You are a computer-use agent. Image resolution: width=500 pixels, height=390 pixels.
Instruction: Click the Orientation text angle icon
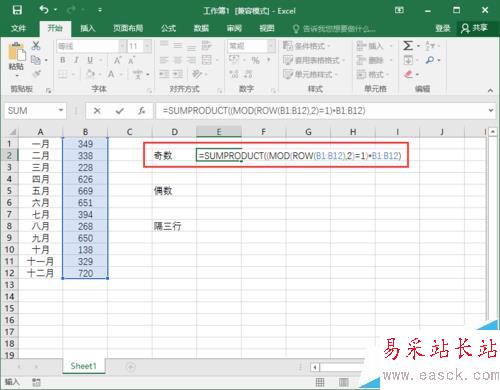pyautogui.click(x=197, y=74)
